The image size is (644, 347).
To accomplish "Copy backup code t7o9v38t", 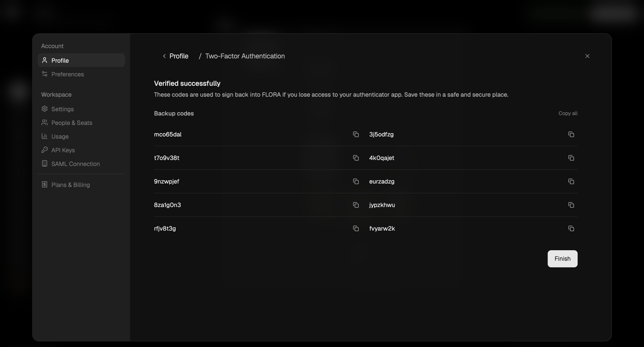I will 356,158.
